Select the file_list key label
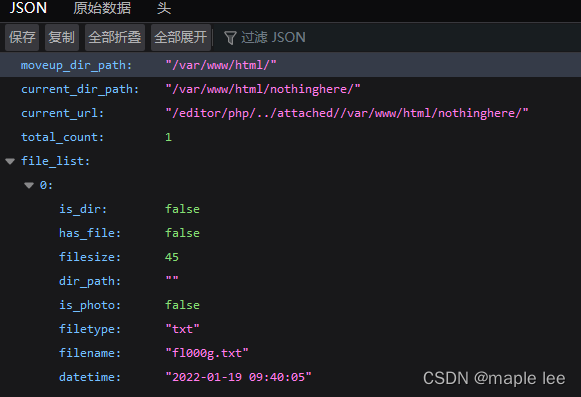 click(x=55, y=161)
